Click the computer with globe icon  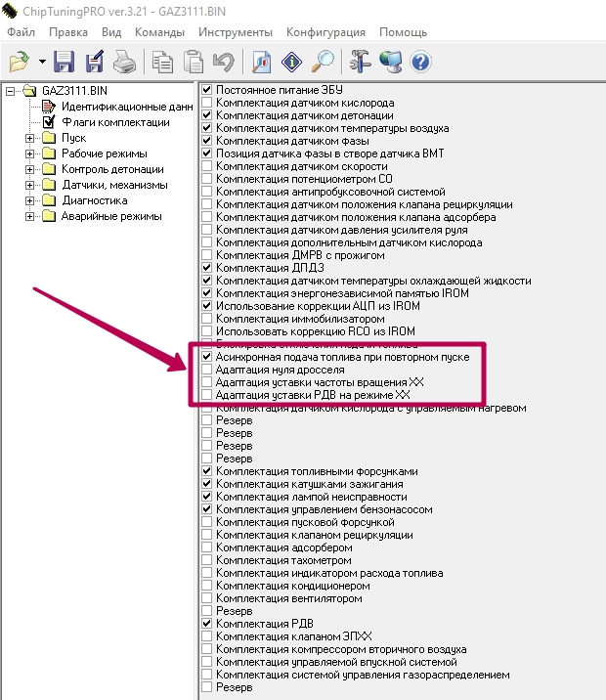pos(390,62)
